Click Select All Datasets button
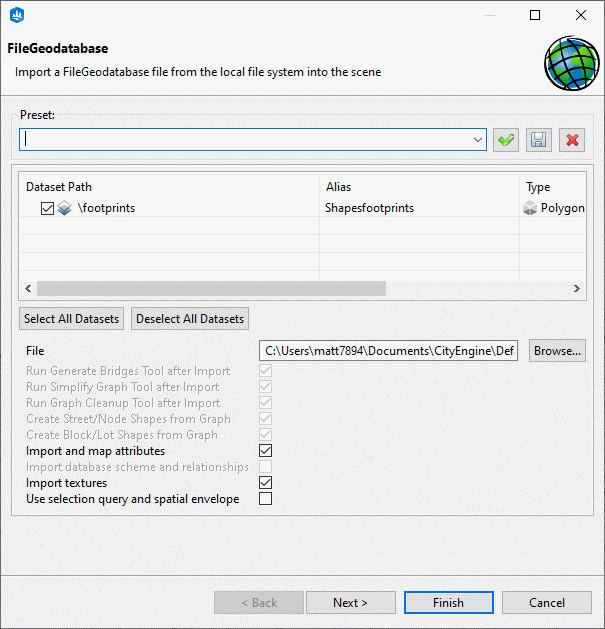The width and height of the screenshot is (605, 629). point(71,319)
